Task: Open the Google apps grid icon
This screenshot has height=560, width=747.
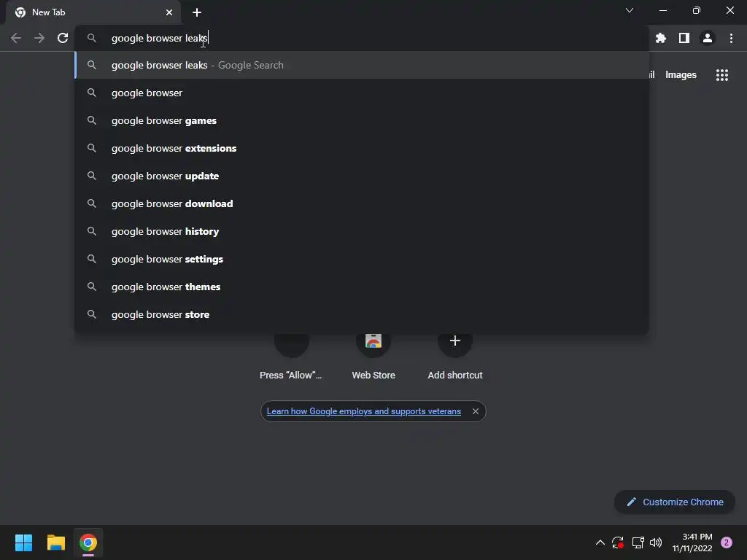Action: [721, 75]
